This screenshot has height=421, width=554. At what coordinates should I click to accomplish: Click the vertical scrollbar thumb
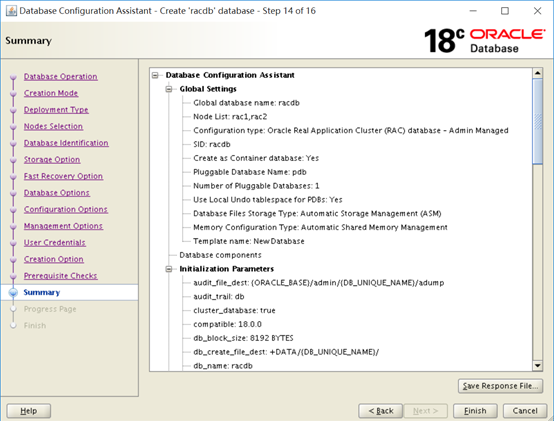[537, 121]
